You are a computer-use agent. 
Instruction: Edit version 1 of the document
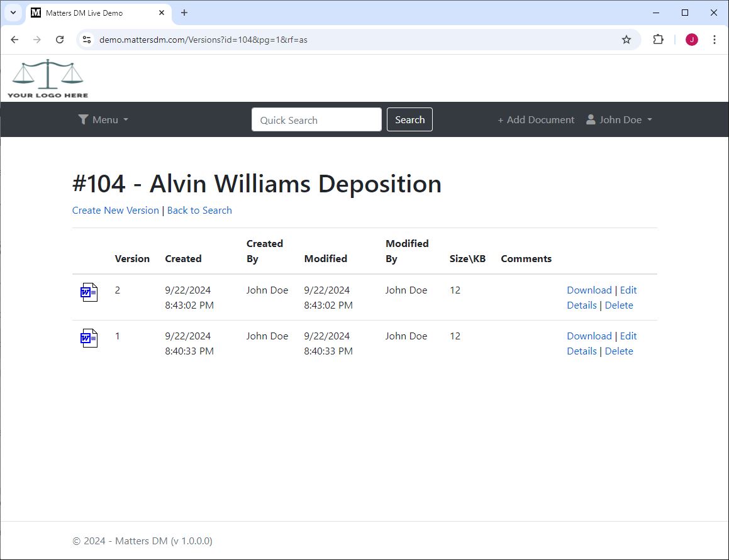coord(628,336)
